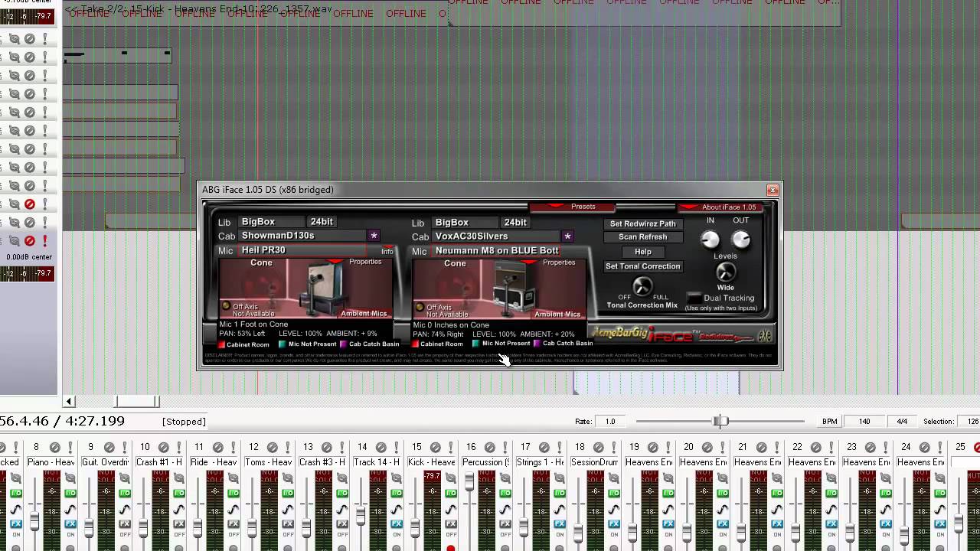Open envelope button on track 9 strip
This screenshot has height=551, width=980.
tap(125, 509)
